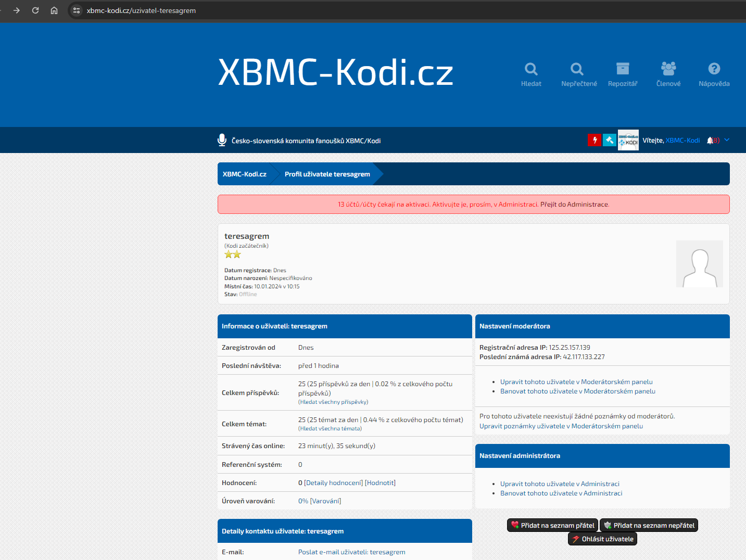Click Přejít do Administrace link

[574, 205]
